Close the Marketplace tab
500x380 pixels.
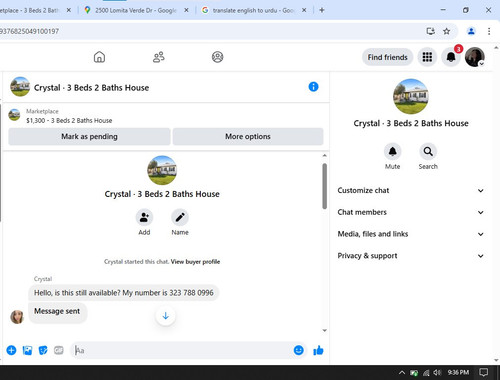point(69,10)
